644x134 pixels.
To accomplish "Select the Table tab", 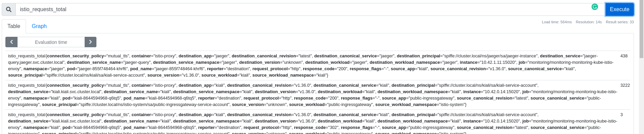I will click(14, 26).
